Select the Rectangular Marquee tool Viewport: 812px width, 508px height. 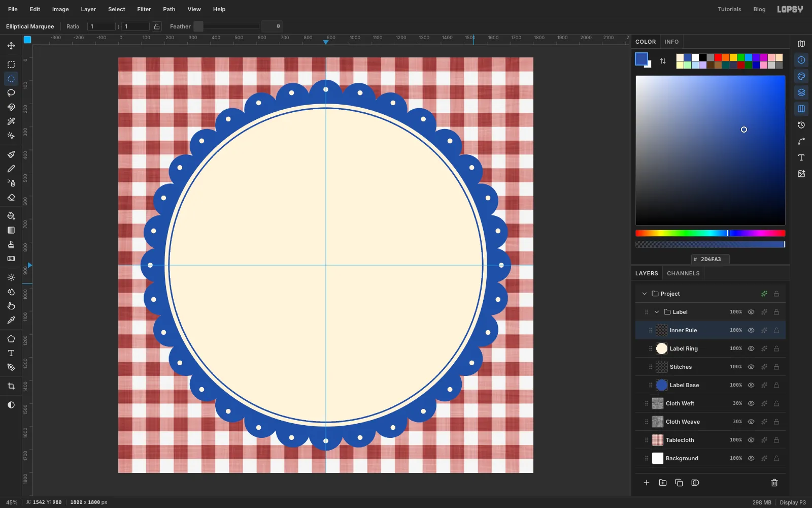click(11, 65)
